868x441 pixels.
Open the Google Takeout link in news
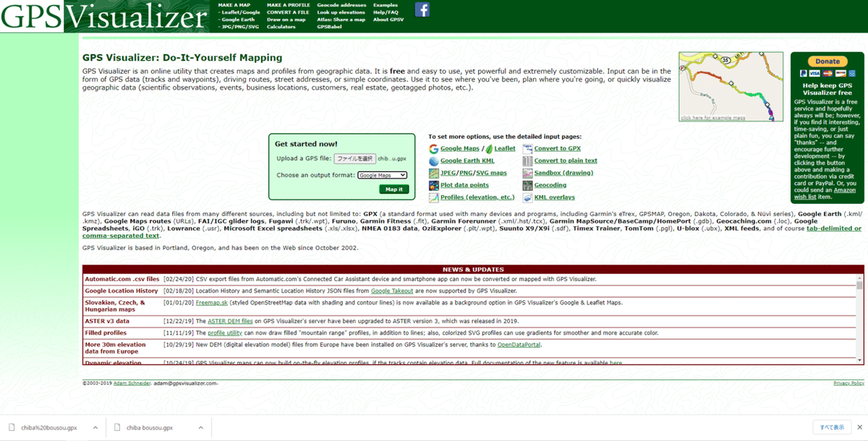point(391,291)
